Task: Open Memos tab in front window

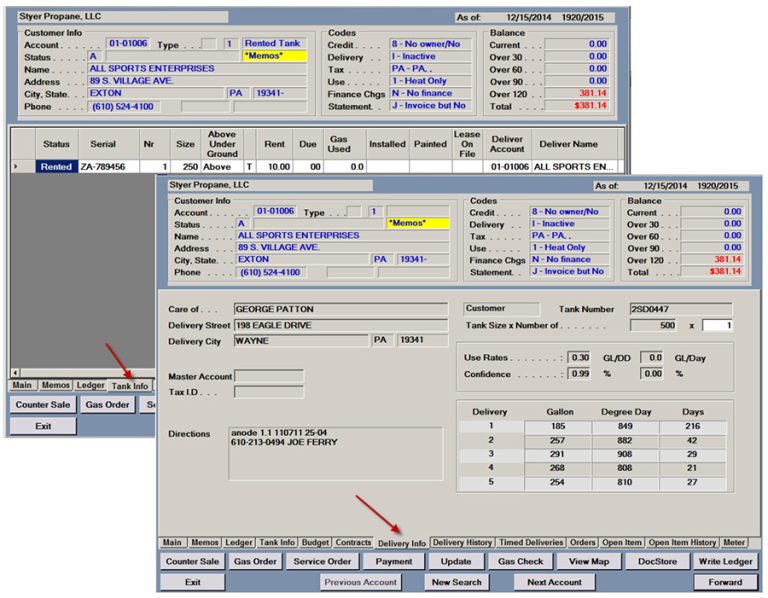Action: pyautogui.click(x=205, y=543)
